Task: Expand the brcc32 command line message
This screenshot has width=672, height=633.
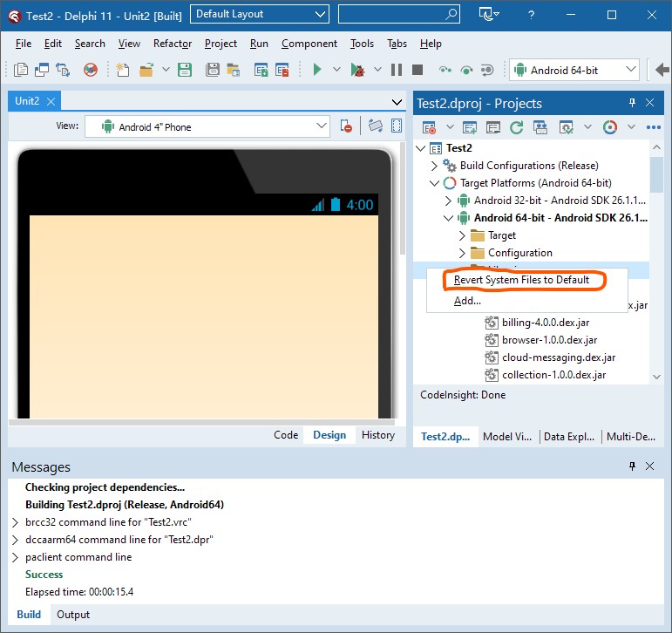Action: coord(15,522)
